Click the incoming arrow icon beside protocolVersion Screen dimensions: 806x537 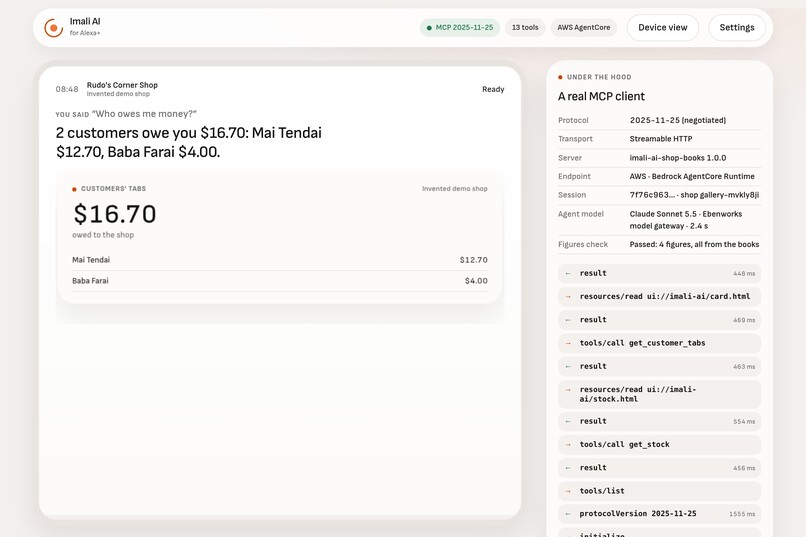click(x=568, y=514)
